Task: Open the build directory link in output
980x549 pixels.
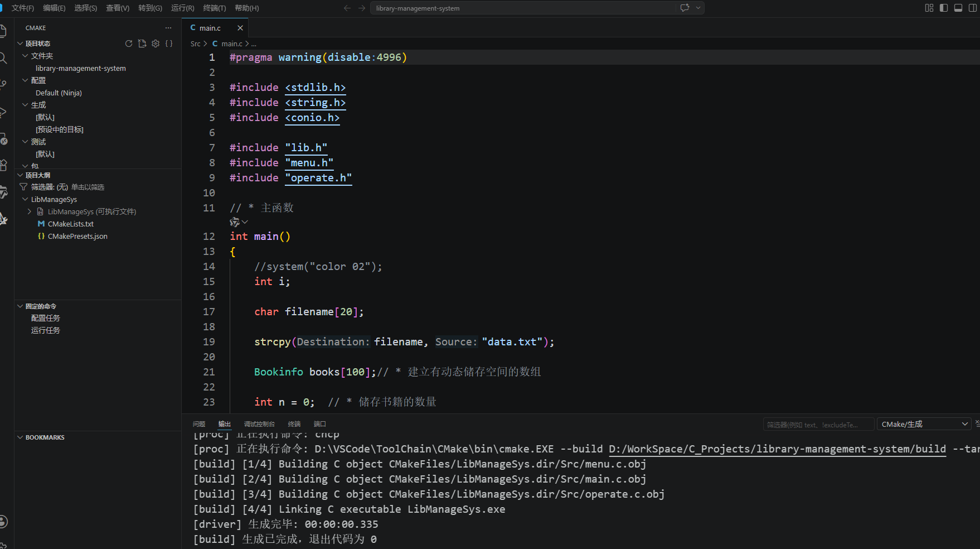Action: pos(777,449)
